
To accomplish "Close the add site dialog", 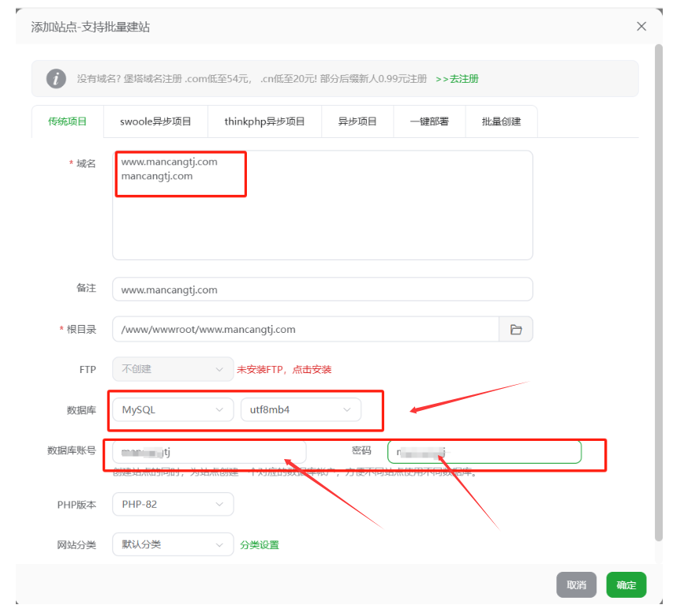I will coord(641,27).
